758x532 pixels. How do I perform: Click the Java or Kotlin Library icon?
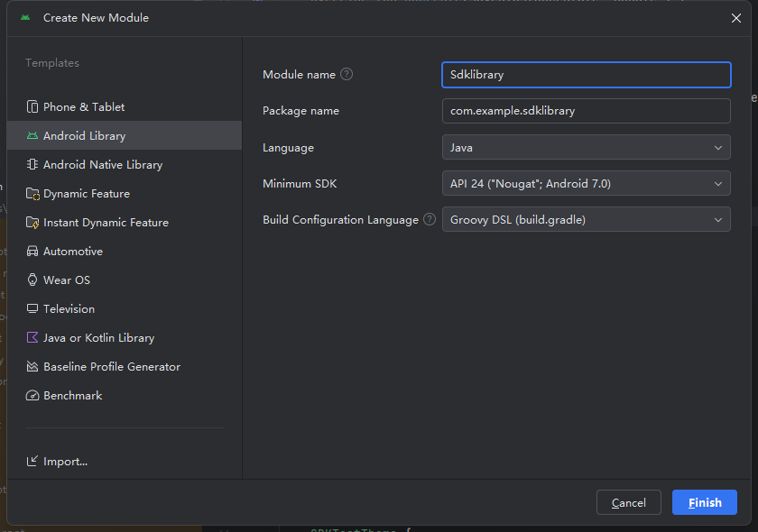click(x=32, y=337)
